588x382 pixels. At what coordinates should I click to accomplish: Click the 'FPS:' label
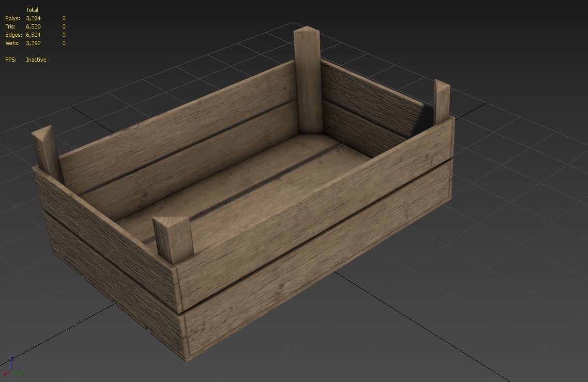[10, 59]
